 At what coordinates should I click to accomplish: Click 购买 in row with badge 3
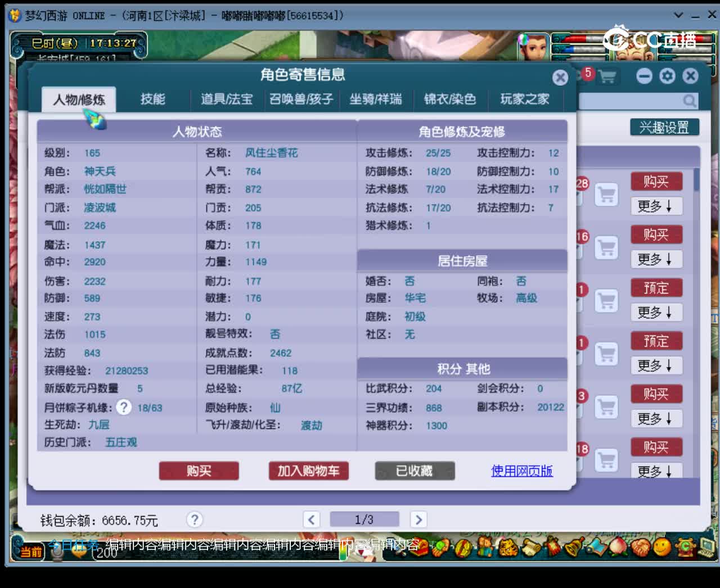coord(656,393)
